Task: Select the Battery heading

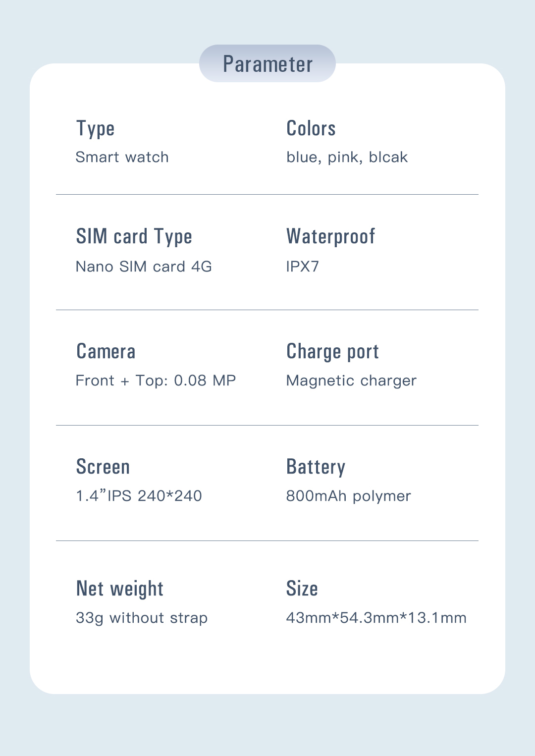Action: 316,467
